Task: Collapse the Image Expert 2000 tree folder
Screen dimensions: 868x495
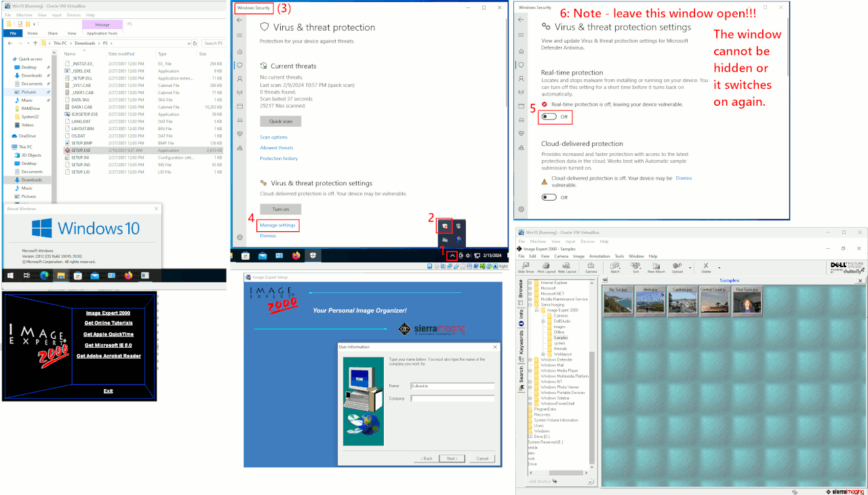Action: (x=536, y=310)
